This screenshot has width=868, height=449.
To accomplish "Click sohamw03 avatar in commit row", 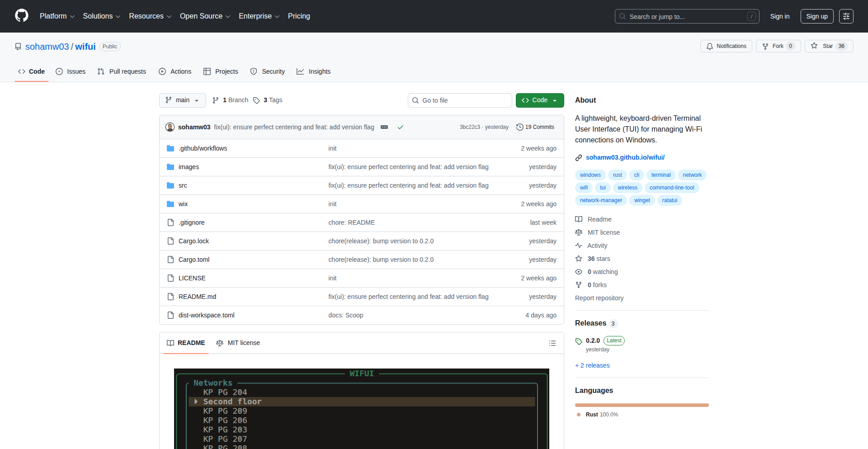I will (170, 127).
